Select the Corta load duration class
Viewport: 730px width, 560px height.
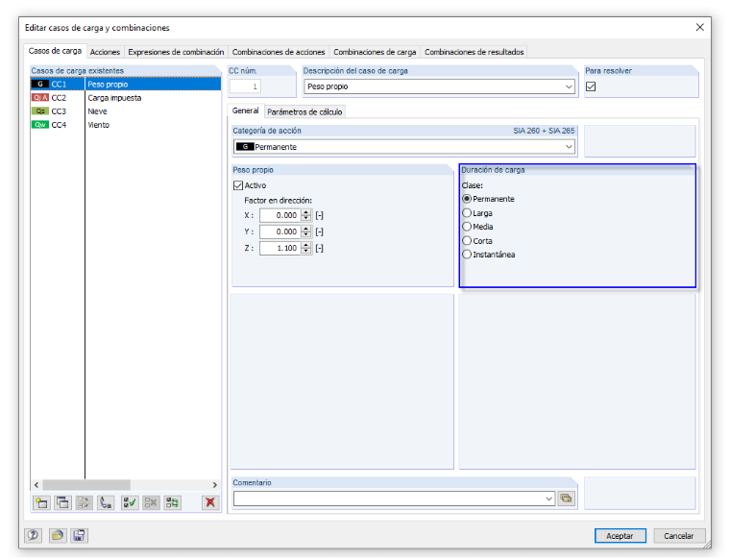467,241
